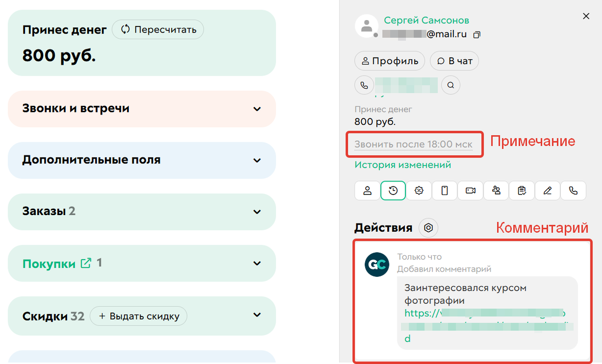Select the history (clock) icon tab
The image size is (602, 364).
click(x=393, y=191)
